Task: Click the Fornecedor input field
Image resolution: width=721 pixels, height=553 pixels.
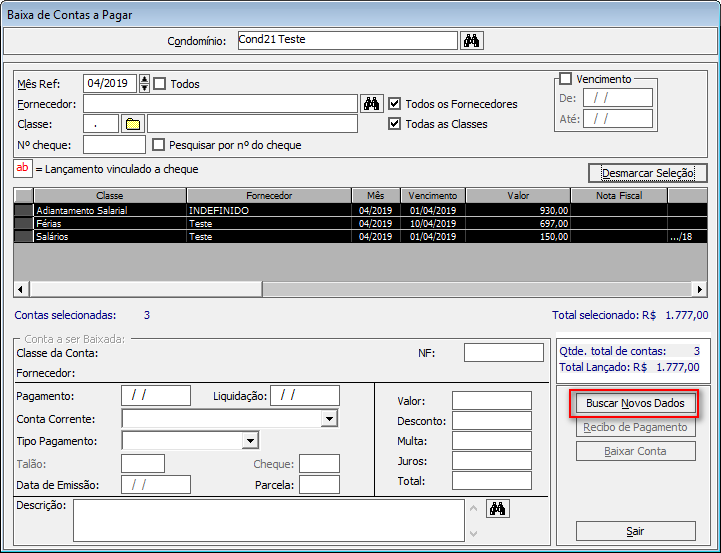Action: [x=220, y=104]
